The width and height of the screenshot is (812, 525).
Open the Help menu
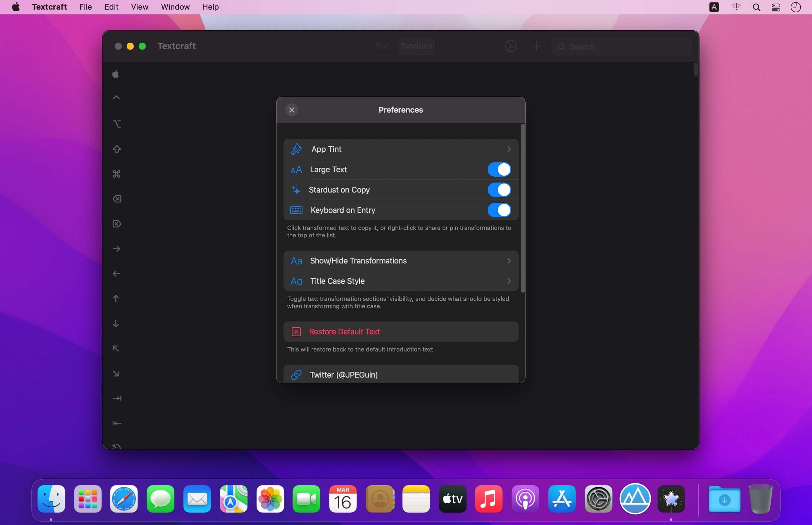point(210,7)
